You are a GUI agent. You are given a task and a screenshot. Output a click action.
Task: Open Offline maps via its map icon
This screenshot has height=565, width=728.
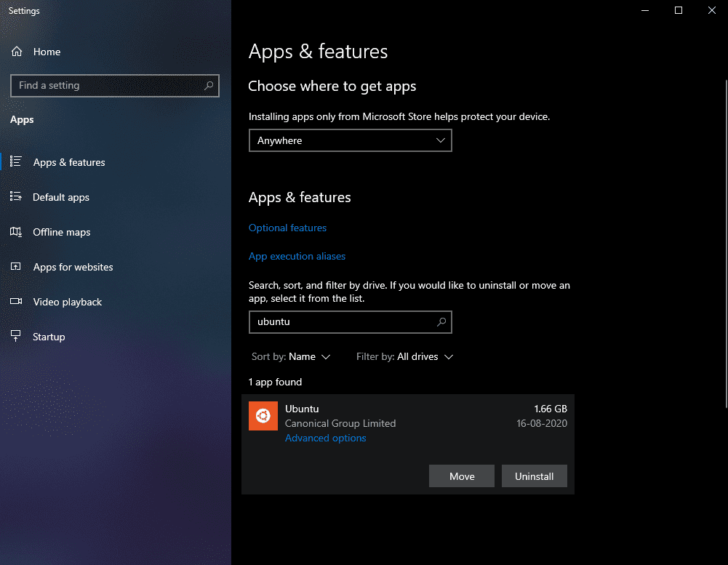(16, 231)
